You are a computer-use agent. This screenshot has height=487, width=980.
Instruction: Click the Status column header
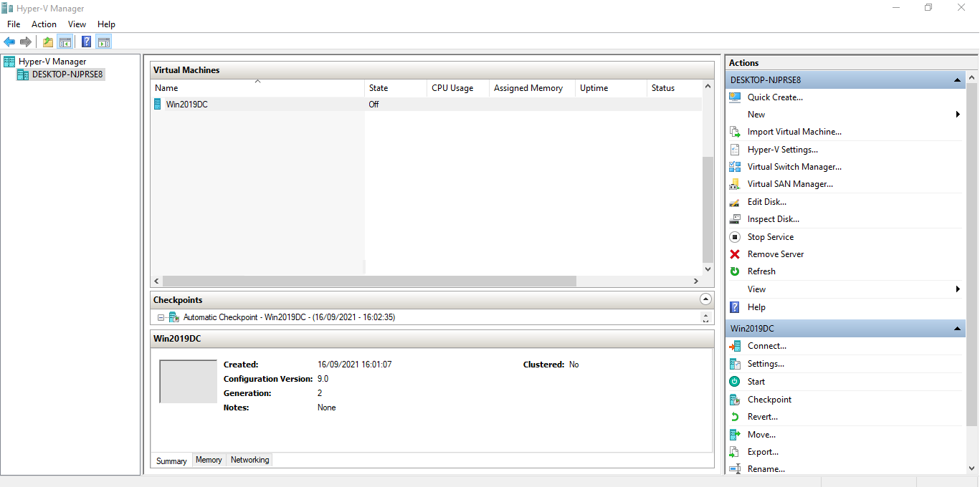point(674,88)
